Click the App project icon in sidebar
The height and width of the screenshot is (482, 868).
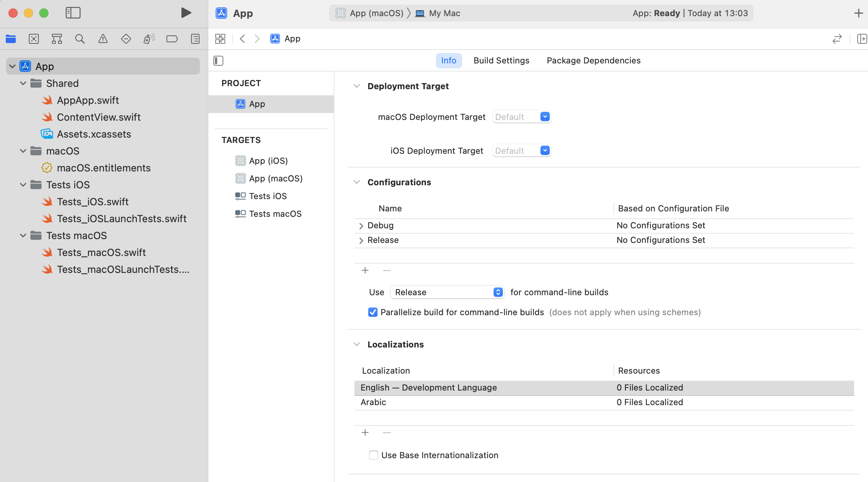pos(25,66)
